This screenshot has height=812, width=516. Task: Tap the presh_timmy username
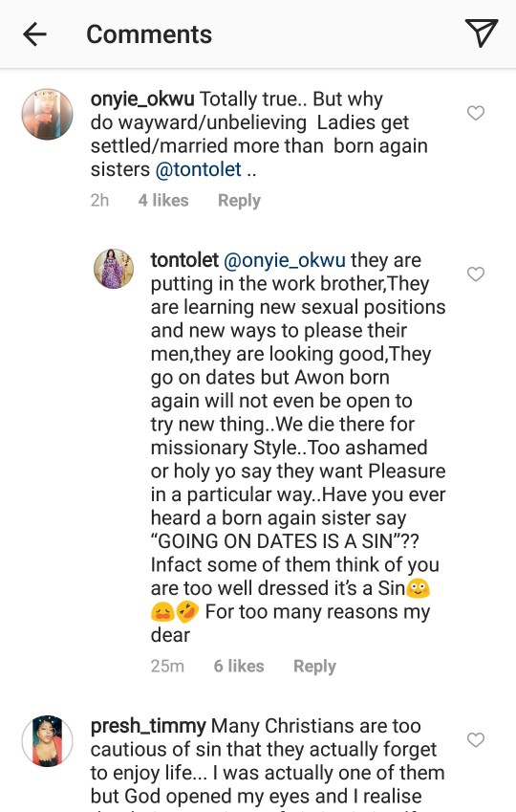148,726
